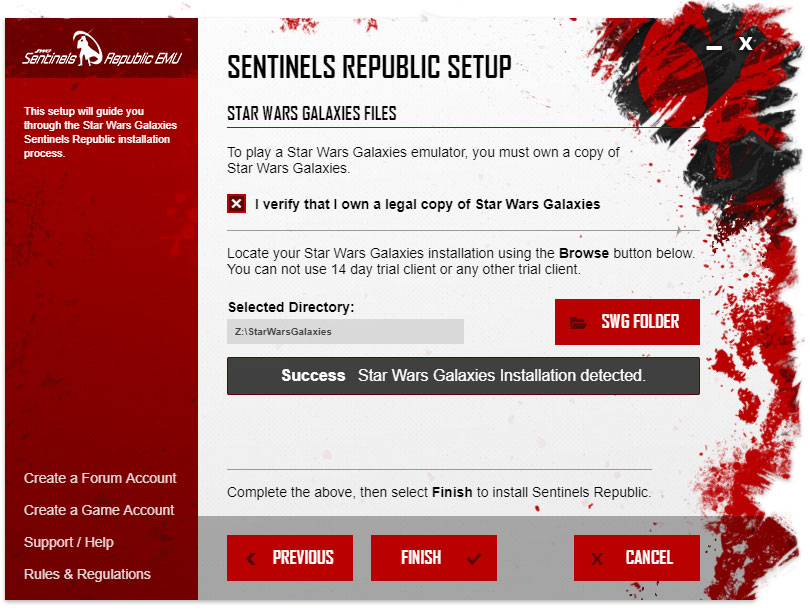The height and width of the screenshot is (610, 810).
Task: Go back with the PREVIOUS text
Action: 303,558
